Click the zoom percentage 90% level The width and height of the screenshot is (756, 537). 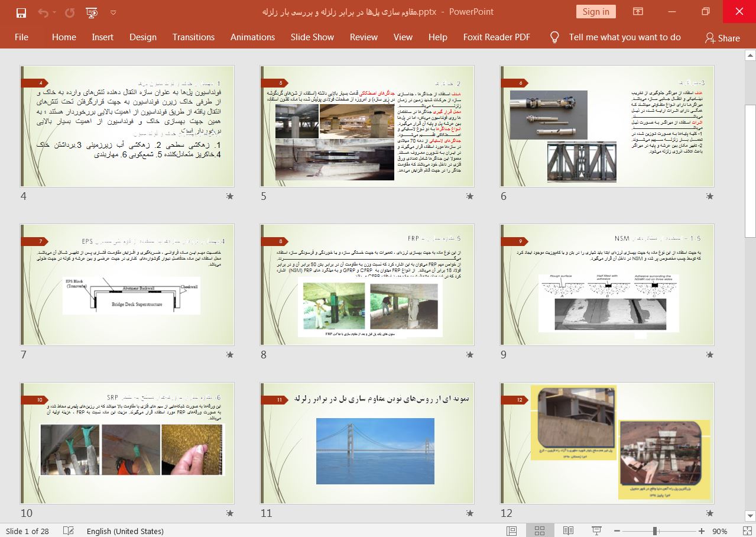pos(719,531)
